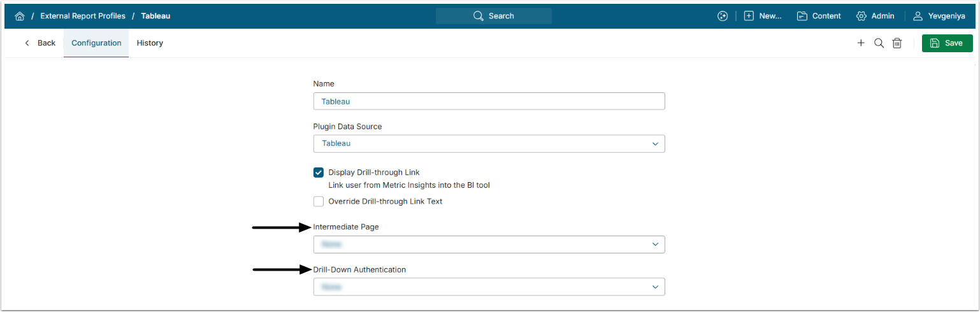Save the Tableau profile
Image resolution: width=980 pixels, height=312 pixels.
point(947,43)
